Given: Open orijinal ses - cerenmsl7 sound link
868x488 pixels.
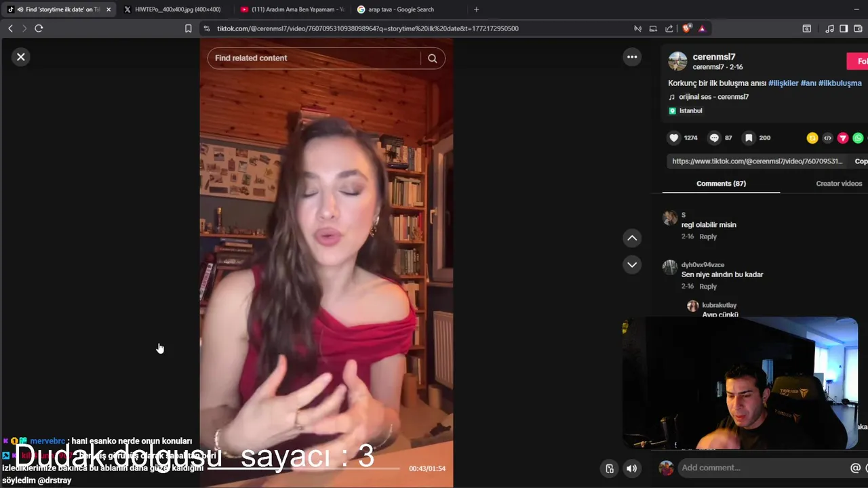Looking at the screenshot, I should (x=713, y=97).
